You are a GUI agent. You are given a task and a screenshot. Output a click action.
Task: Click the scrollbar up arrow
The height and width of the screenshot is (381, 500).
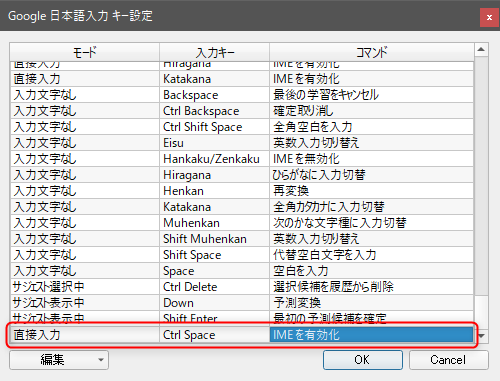point(481,50)
